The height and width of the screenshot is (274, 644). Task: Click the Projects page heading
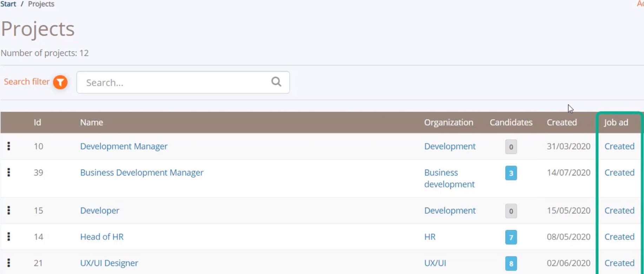click(x=38, y=29)
